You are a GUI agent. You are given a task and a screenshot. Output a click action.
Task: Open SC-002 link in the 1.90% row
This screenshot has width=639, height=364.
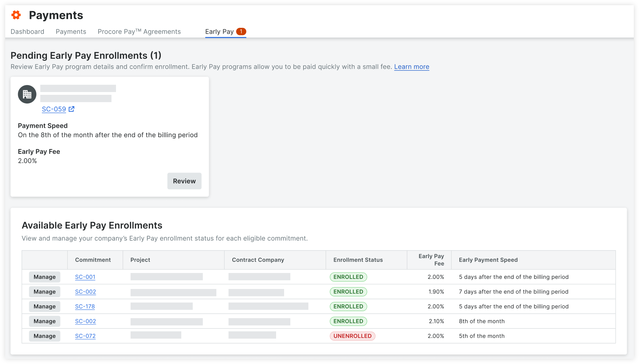85,292
